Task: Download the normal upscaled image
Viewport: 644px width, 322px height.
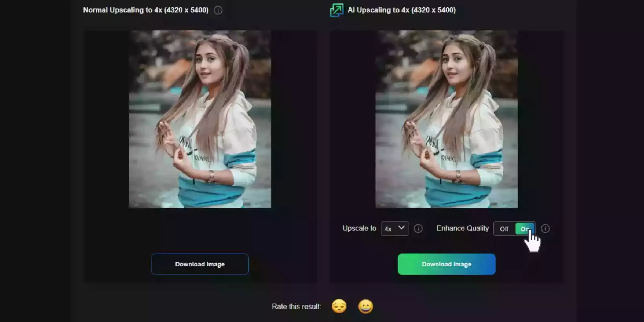Action: [x=200, y=264]
